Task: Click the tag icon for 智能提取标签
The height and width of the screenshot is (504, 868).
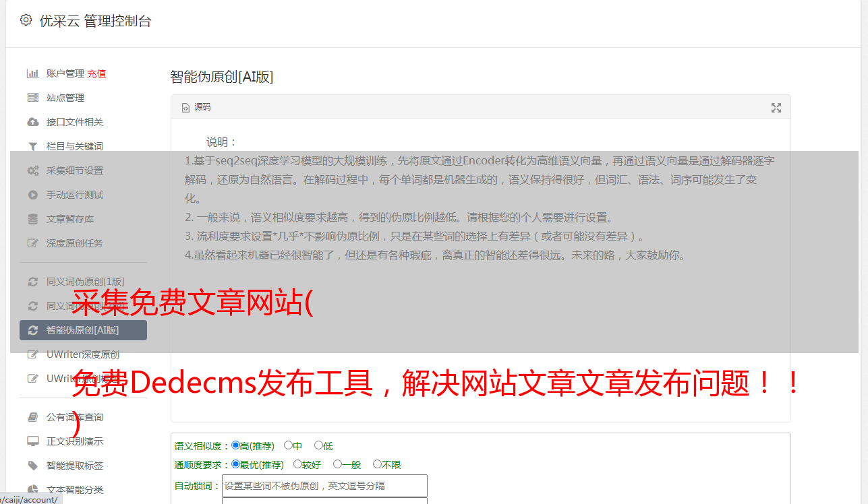Action: [x=32, y=466]
